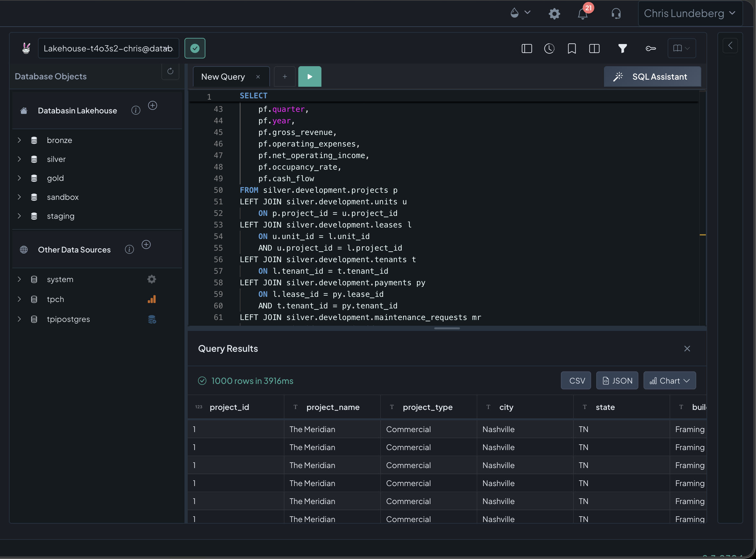
Task: Click the green connection status check button
Action: [195, 49]
